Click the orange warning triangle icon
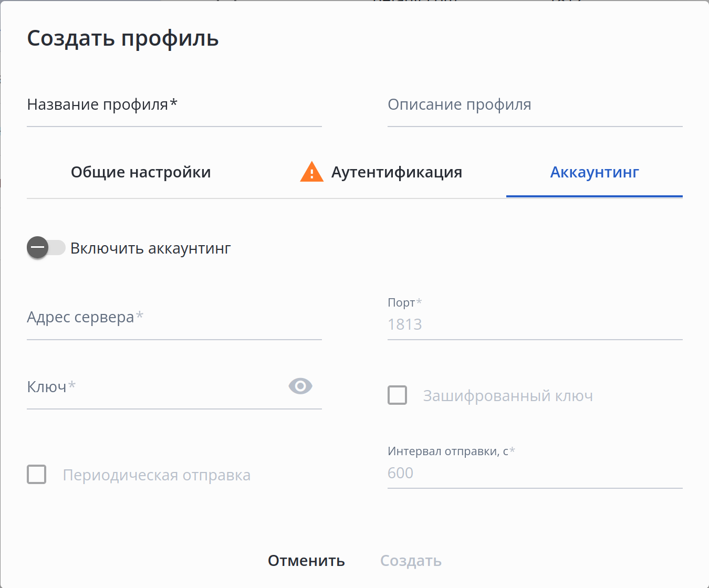The image size is (709, 588). [x=311, y=172]
